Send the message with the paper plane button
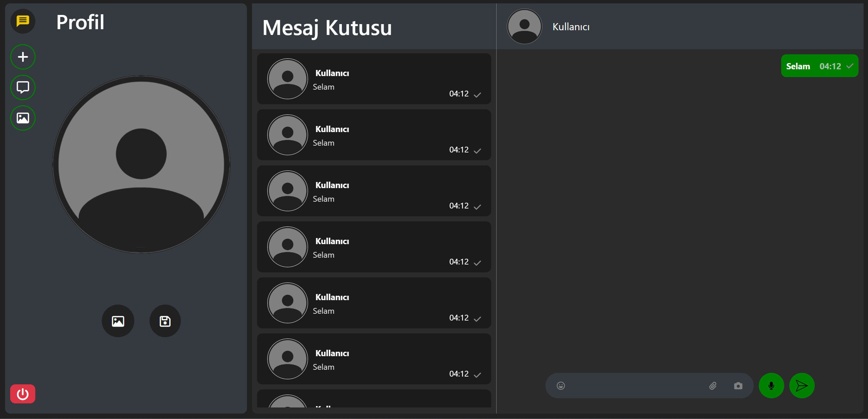This screenshot has width=868, height=419. [x=802, y=386]
